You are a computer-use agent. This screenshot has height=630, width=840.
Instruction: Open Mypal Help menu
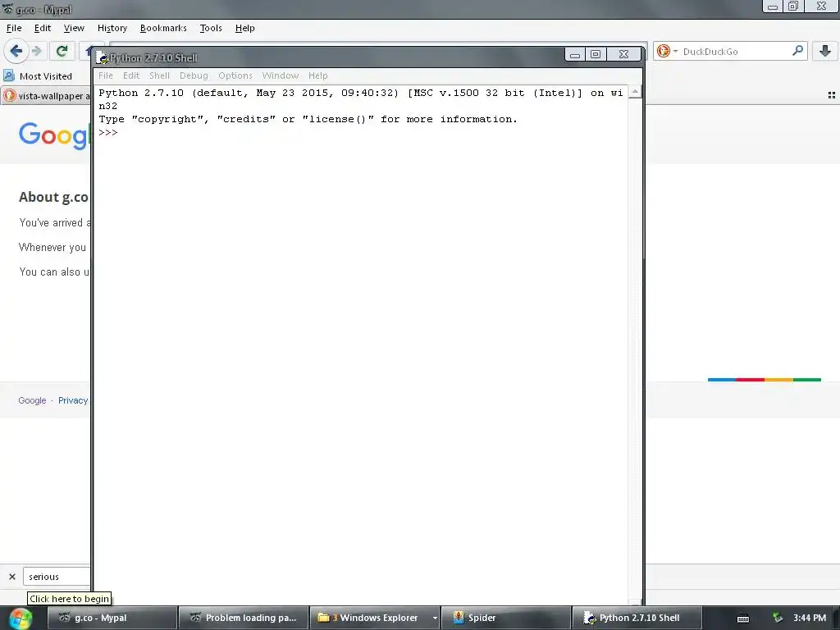[x=244, y=28]
